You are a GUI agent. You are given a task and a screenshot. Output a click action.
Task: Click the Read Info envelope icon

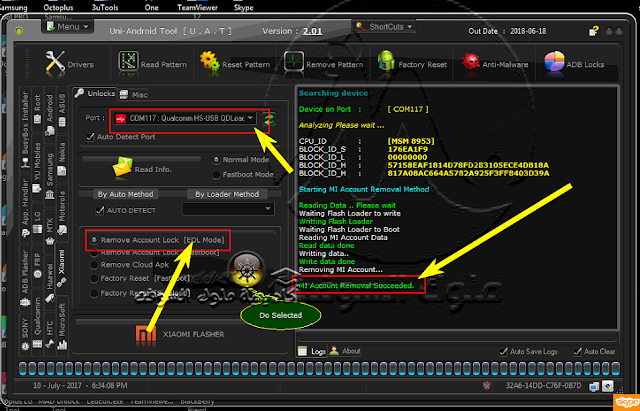click(x=122, y=167)
